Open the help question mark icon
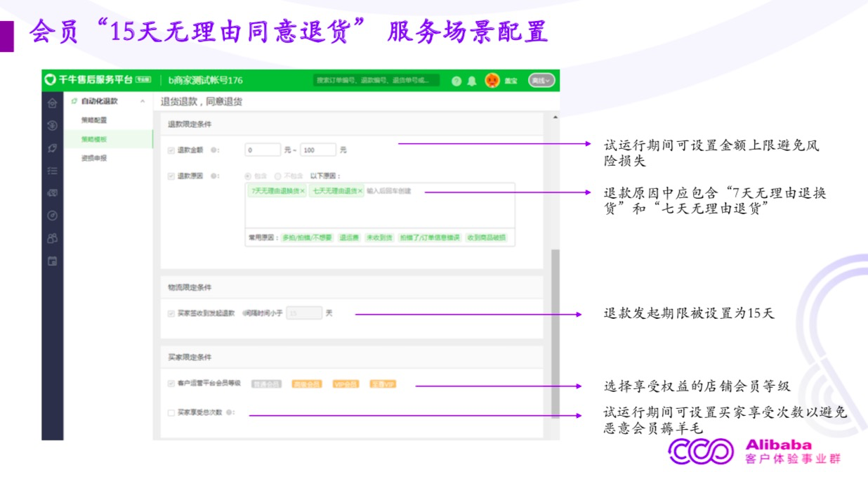Image resolution: width=868 pixels, height=484 pixels. [x=456, y=81]
